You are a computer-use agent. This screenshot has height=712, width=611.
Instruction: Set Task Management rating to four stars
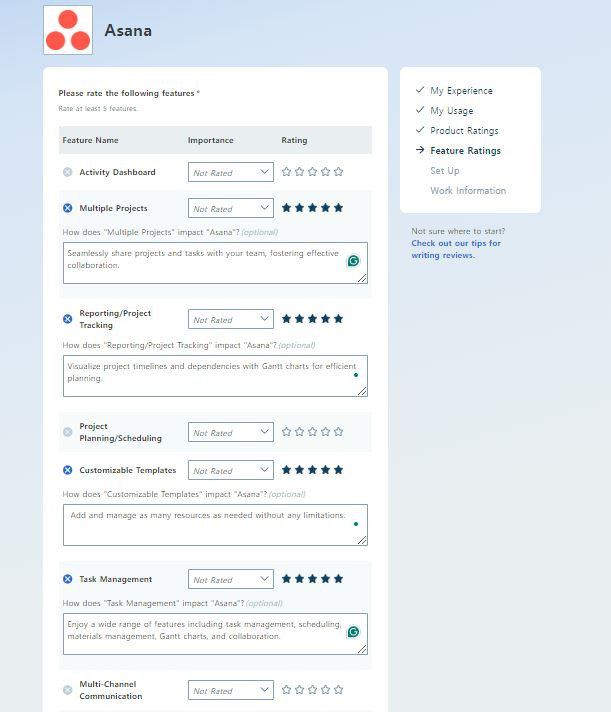pyautogui.click(x=325, y=578)
